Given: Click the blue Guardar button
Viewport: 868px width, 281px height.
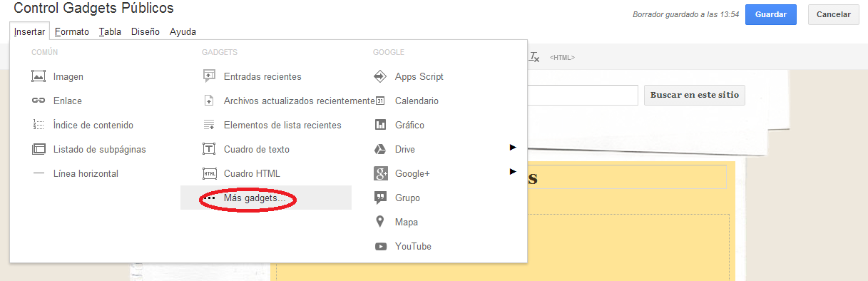Looking at the screenshot, I should [x=771, y=14].
